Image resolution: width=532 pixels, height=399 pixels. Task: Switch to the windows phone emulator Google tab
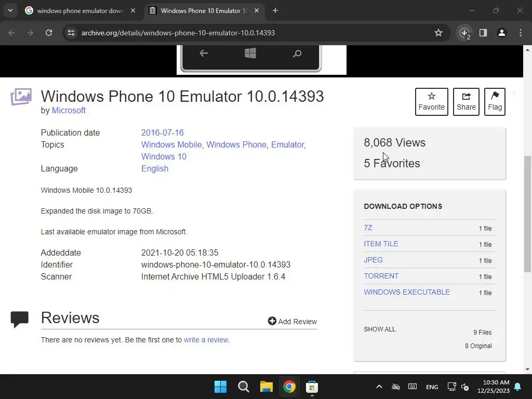click(x=81, y=11)
